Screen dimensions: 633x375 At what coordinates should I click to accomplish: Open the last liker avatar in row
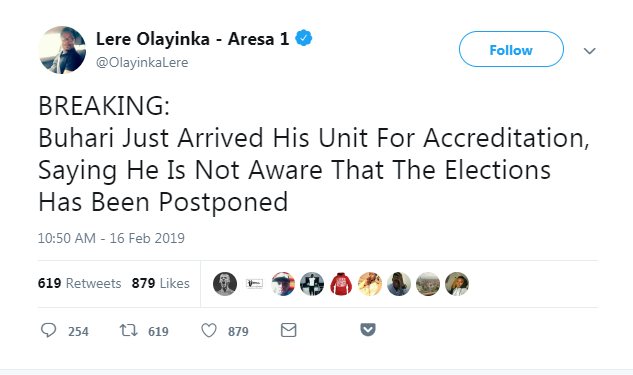coord(457,284)
